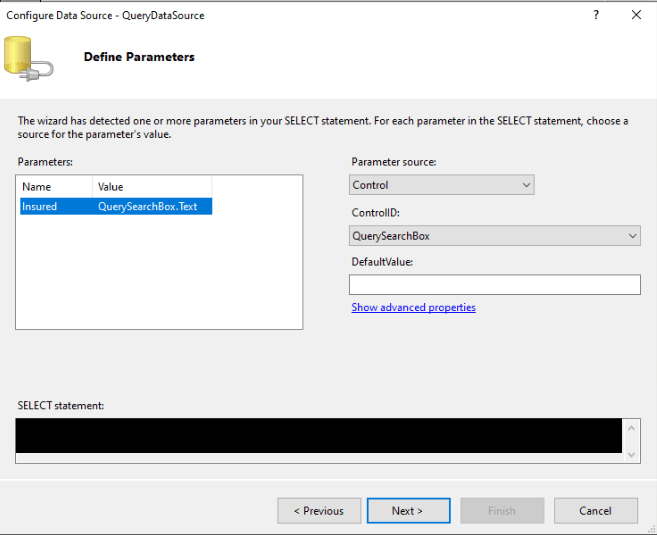Click the Name column header
This screenshot has height=535, width=657.
pos(54,187)
